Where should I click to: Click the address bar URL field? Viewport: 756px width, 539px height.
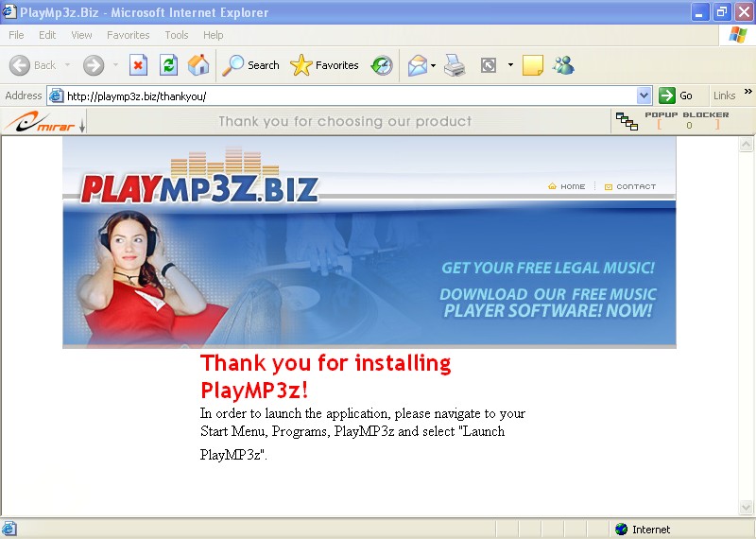pos(350,96)
